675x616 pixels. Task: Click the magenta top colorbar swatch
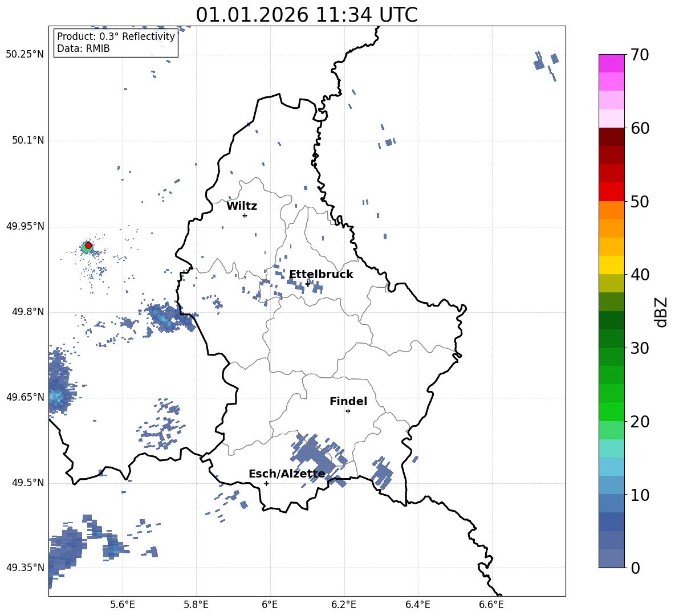point(611,63)
